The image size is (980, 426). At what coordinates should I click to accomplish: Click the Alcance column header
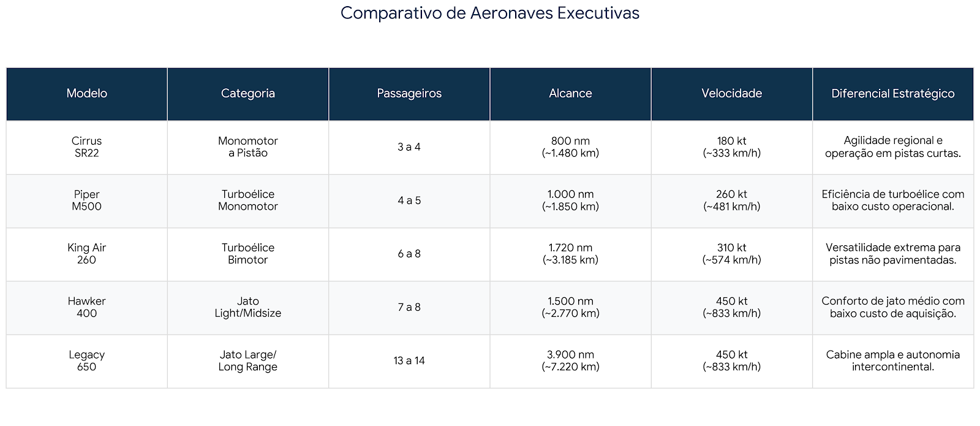570,93
